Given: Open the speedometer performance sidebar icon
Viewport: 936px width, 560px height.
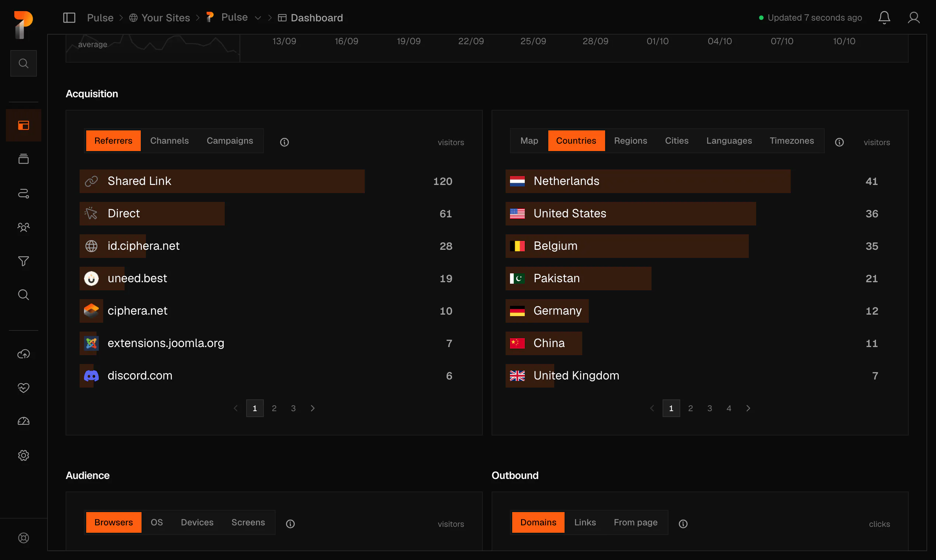Looking at the screenshot, I should click(24, 421).
